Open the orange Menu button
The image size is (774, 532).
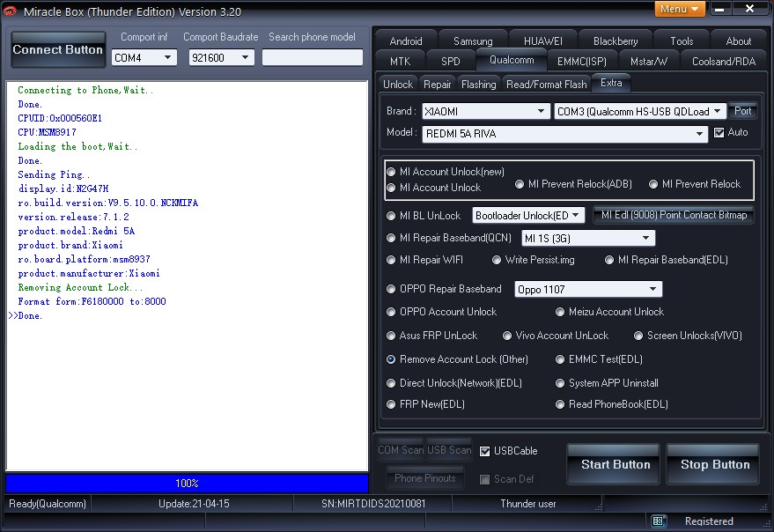(680, 9)
